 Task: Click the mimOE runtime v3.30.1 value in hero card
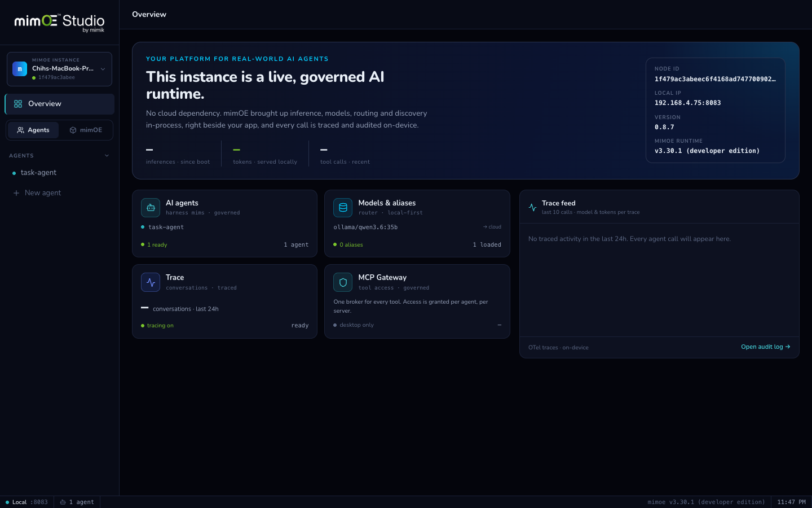tap(707, 151)
